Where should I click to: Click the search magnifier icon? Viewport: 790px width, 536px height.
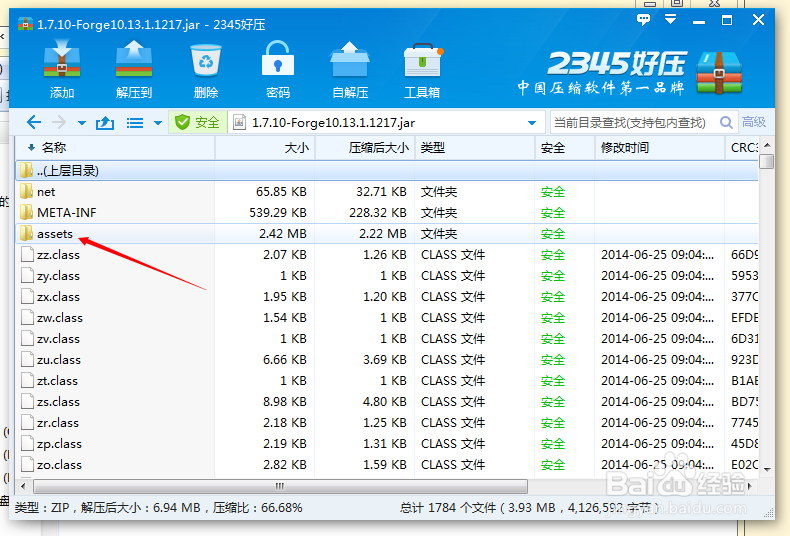point(726,122)
